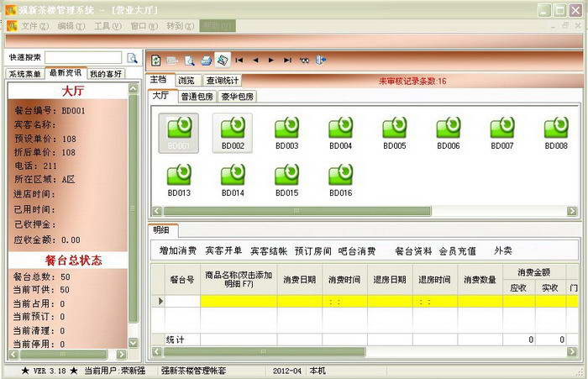Click the 消费日期 column header

[300, 280]
